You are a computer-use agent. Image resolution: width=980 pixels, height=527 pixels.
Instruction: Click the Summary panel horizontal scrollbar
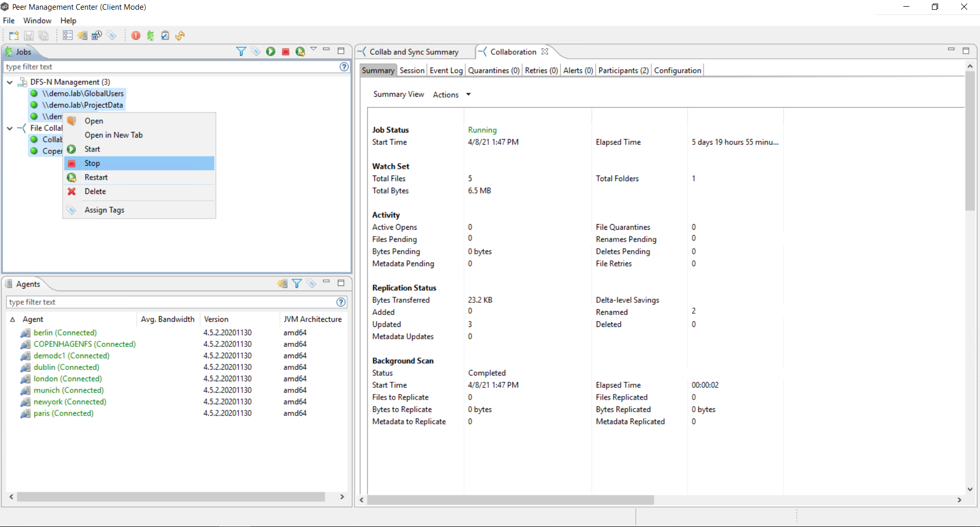pyautogui.click(x=510, y=500)
